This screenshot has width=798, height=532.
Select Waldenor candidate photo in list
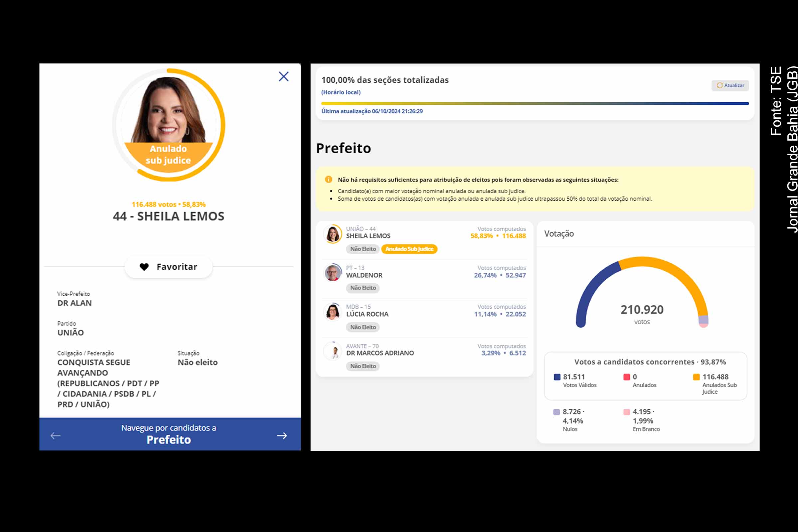coord(333,273)
